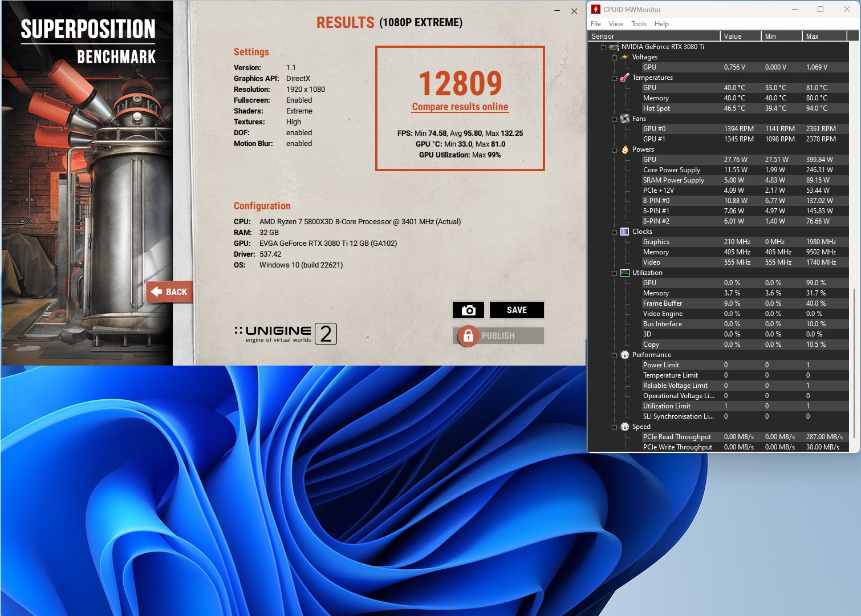The width and height of the screenshot is (861, 616).
Task: Click the Sensor column header
Action: pyautogui.click(x=654, y=36)
